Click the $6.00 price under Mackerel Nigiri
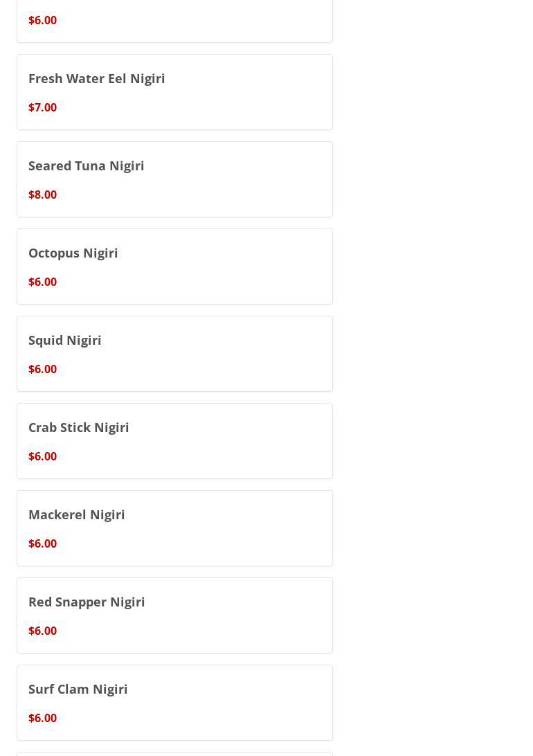 point(42,543)
